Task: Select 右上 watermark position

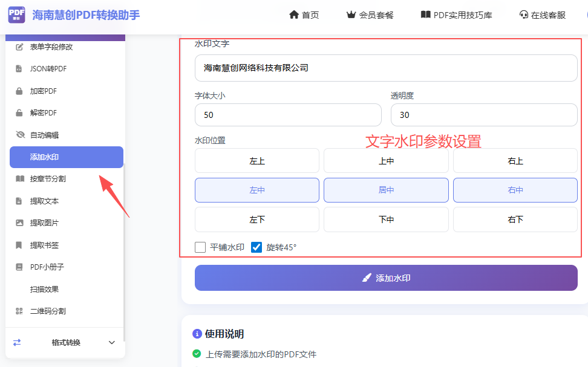Action: (515, 161)
